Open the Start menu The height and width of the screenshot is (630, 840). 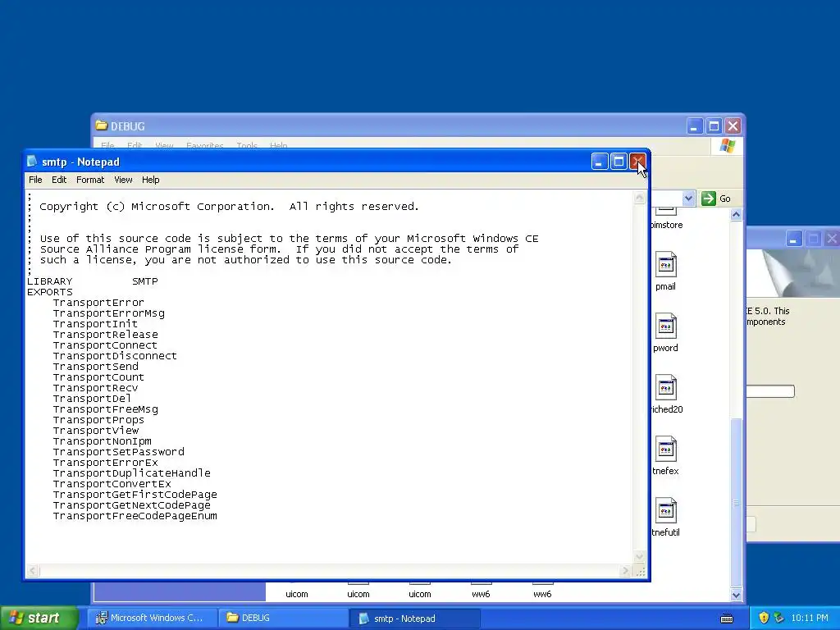[39, 618]
